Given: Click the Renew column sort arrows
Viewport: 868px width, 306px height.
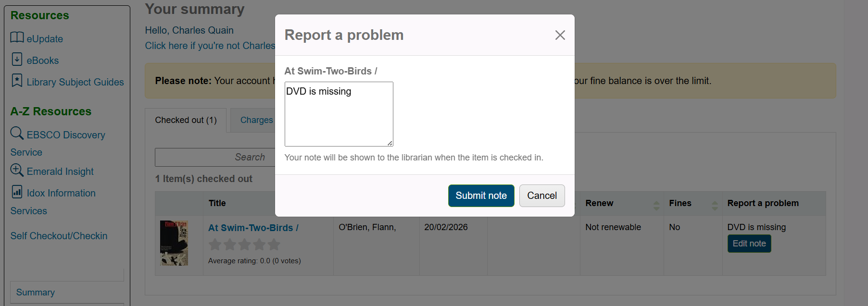Looking at the screenshot, I should (656, 206).
